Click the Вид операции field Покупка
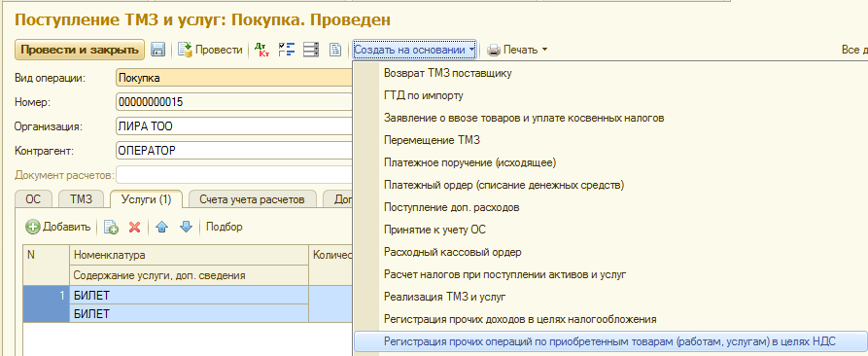The image size is (868, 356). (234, 78)
